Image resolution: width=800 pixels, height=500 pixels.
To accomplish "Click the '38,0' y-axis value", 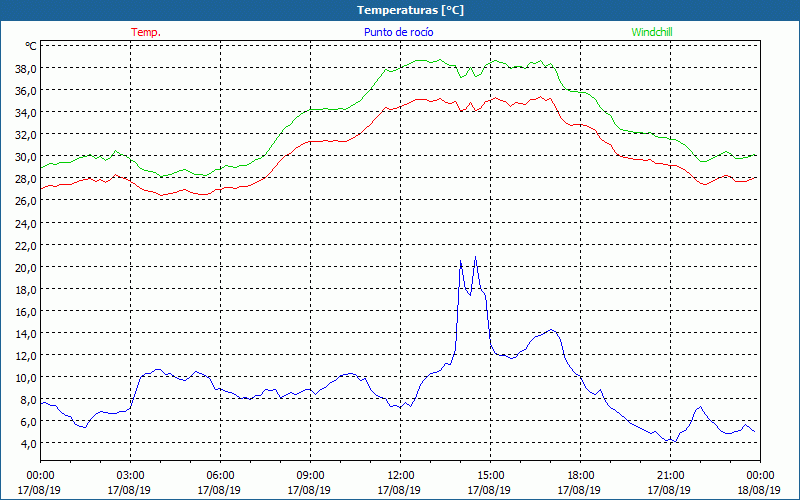I will click(25, 68).
